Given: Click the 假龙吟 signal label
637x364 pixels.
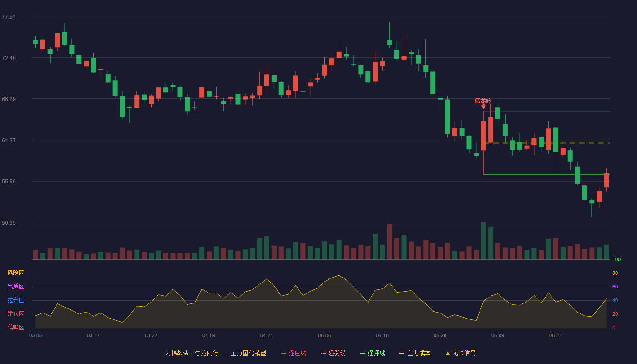Looking at the screenshot, I should coord(483,101).
